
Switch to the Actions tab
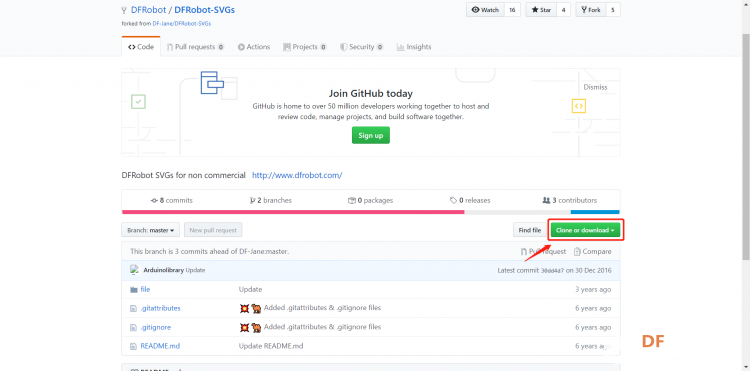254,47
